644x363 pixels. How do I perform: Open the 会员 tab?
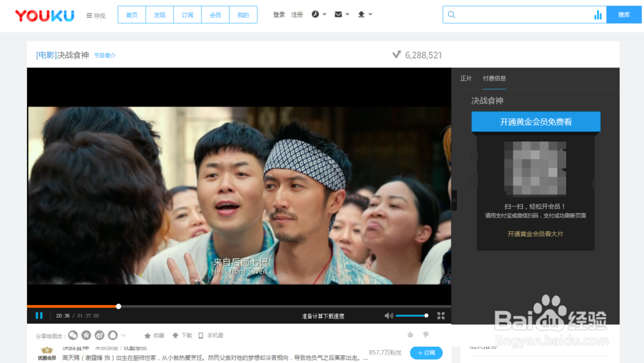(215, 15)
